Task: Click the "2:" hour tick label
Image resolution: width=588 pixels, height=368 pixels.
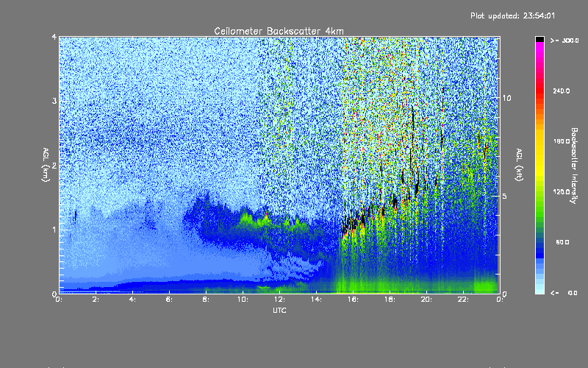Action: click(x=96, y=300)
